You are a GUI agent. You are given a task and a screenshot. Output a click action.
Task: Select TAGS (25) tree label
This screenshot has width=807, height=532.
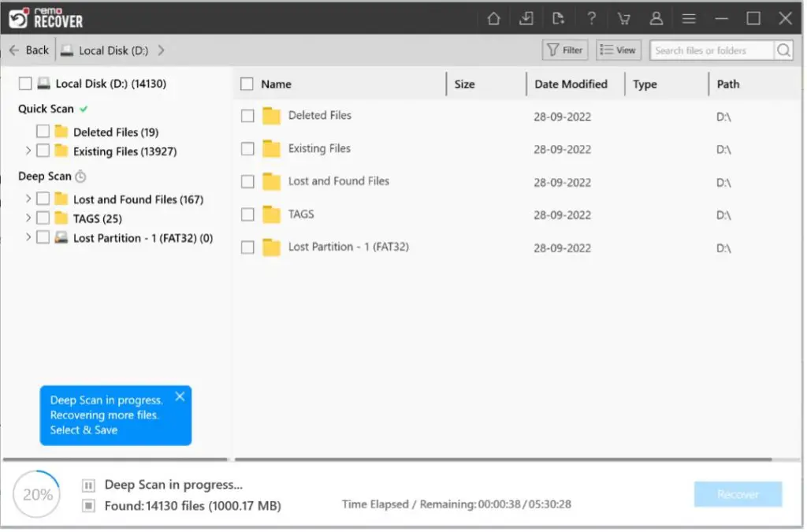click(x=98, y=220)
